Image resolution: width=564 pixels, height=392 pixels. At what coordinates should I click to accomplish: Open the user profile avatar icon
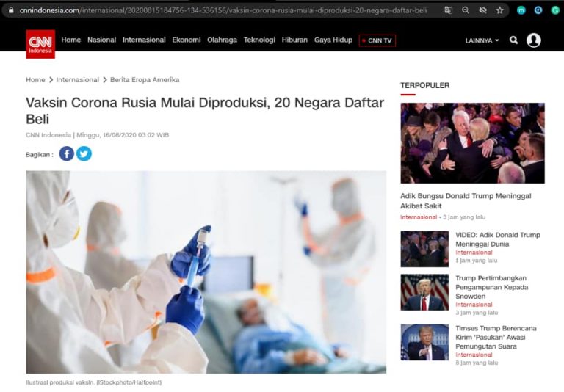tap(533, 40)
